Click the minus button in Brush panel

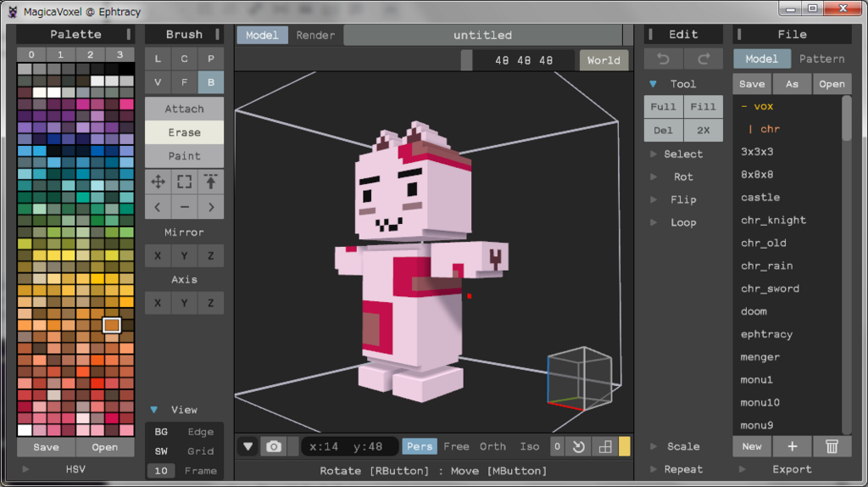coord(184,207)
